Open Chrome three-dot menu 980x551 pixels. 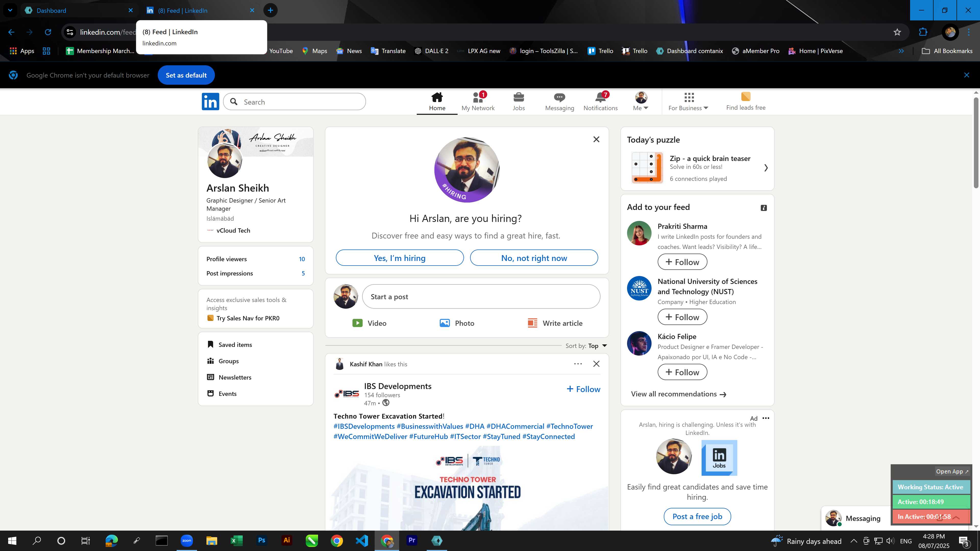click(969, 32)
